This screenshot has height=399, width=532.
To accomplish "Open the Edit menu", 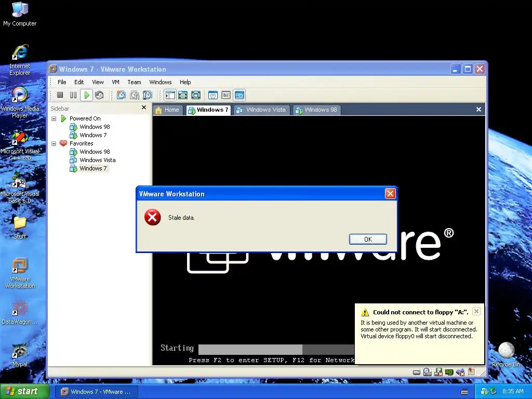I will (x=79, y=82).
